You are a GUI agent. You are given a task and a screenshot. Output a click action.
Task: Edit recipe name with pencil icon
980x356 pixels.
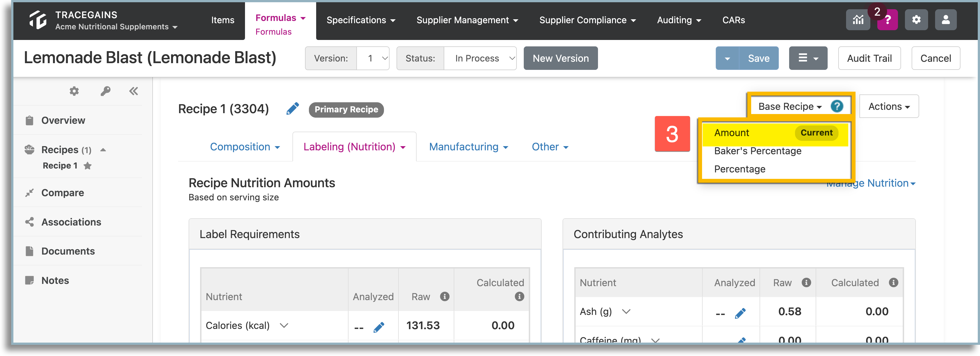[x=292, y=109]
